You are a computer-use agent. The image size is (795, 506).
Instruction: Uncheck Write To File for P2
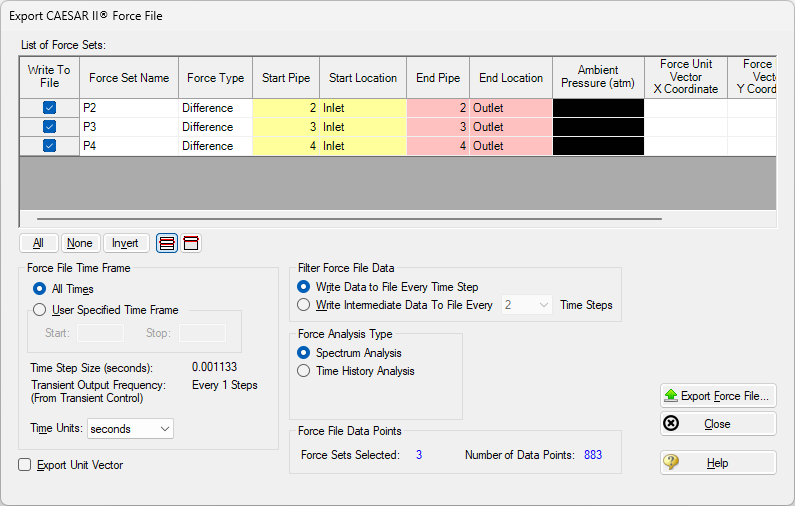coord(49,107)
